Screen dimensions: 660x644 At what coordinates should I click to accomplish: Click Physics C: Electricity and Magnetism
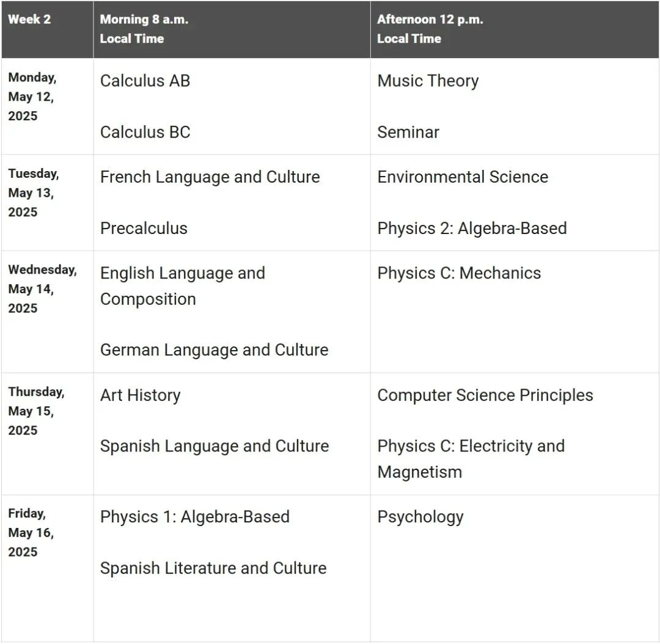(471, 459)
